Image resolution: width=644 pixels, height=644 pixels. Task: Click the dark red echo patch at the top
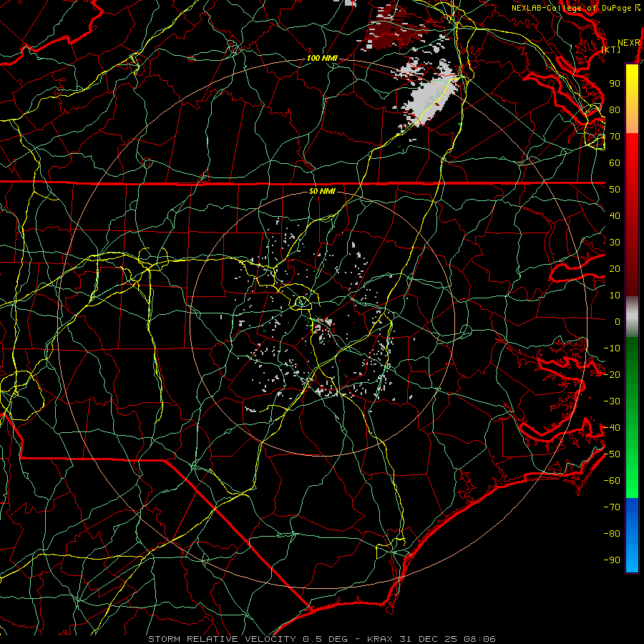point(390,31)
